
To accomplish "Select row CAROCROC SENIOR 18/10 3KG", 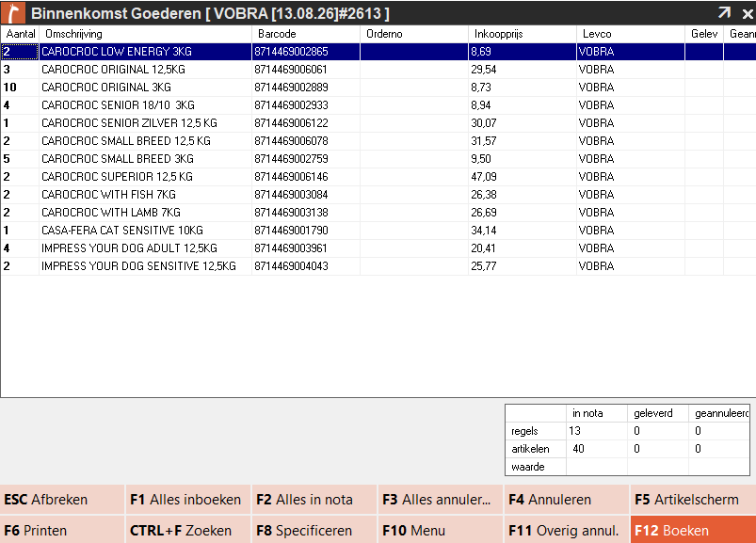I will 378,105.
